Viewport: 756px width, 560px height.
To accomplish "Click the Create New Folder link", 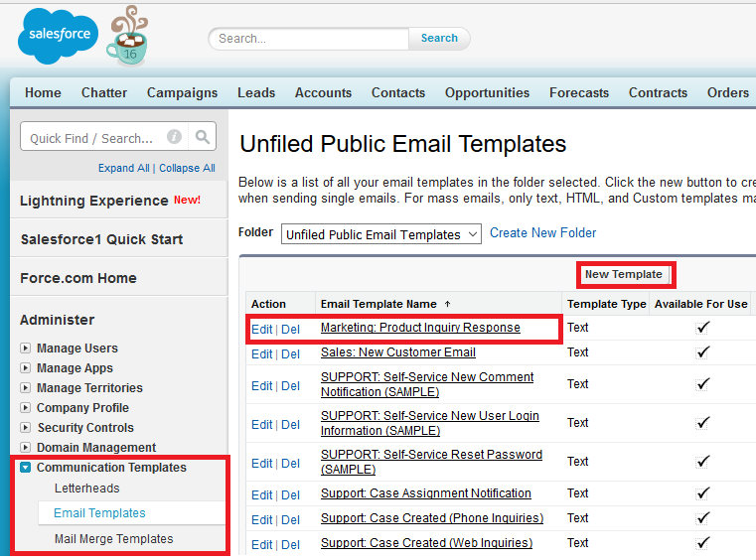I will click(x=543, y=233).
